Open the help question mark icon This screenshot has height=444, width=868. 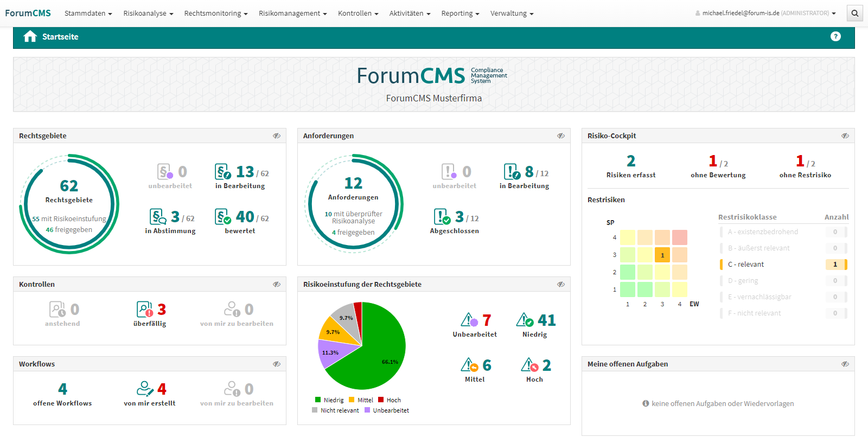tap(835, 36)
